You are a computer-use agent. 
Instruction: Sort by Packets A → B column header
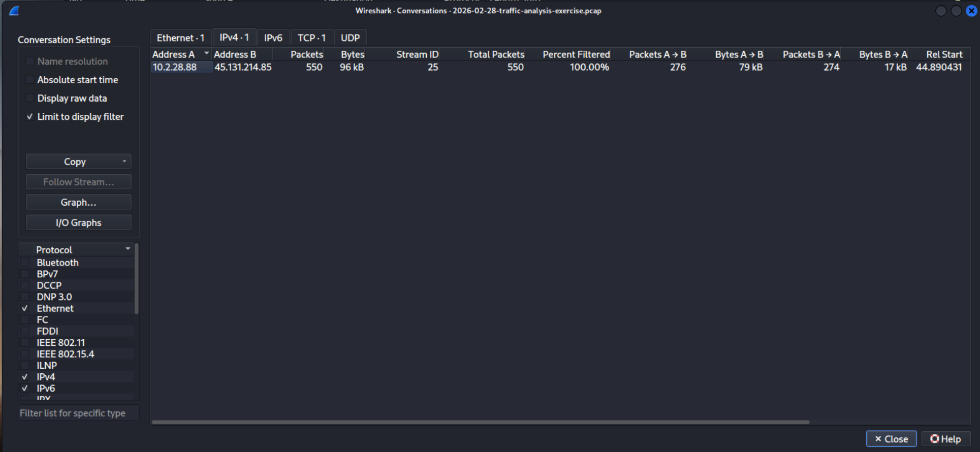650,54
